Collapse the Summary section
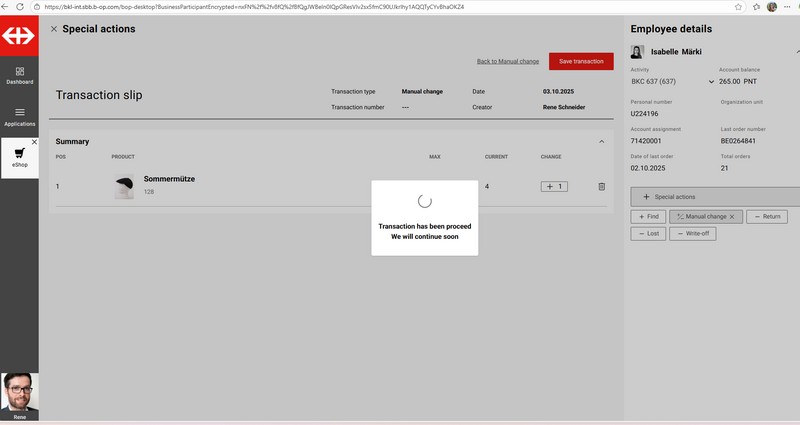This screenshot has width=800, height=425. [601, 142]
